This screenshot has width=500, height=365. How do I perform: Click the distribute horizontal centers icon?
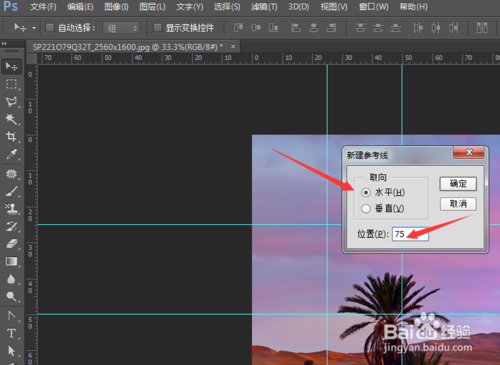[x=436, y=28]
